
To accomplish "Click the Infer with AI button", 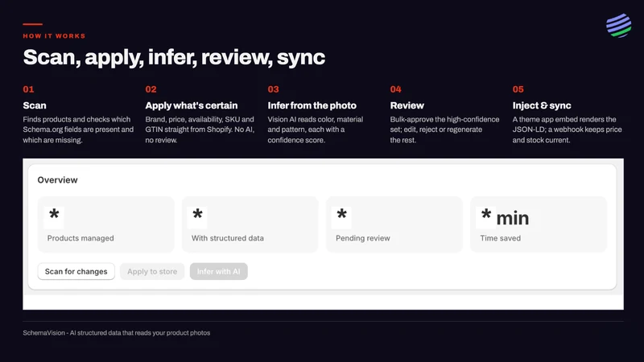I will point(218,271).
